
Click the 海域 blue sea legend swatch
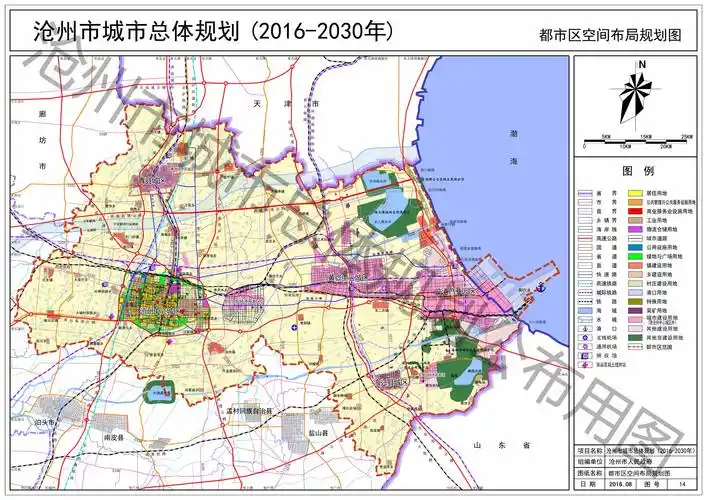click(585, 311)
